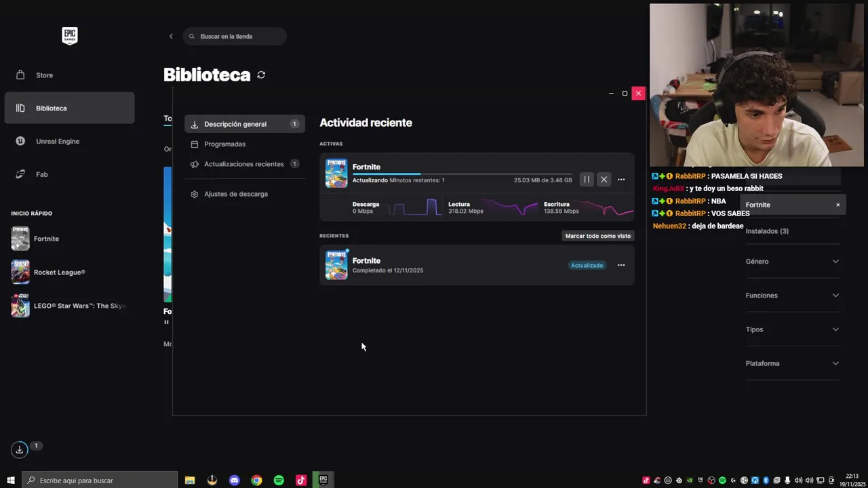Expand the Tipos filter
868x488 pixels.
(x=793, y=329)
